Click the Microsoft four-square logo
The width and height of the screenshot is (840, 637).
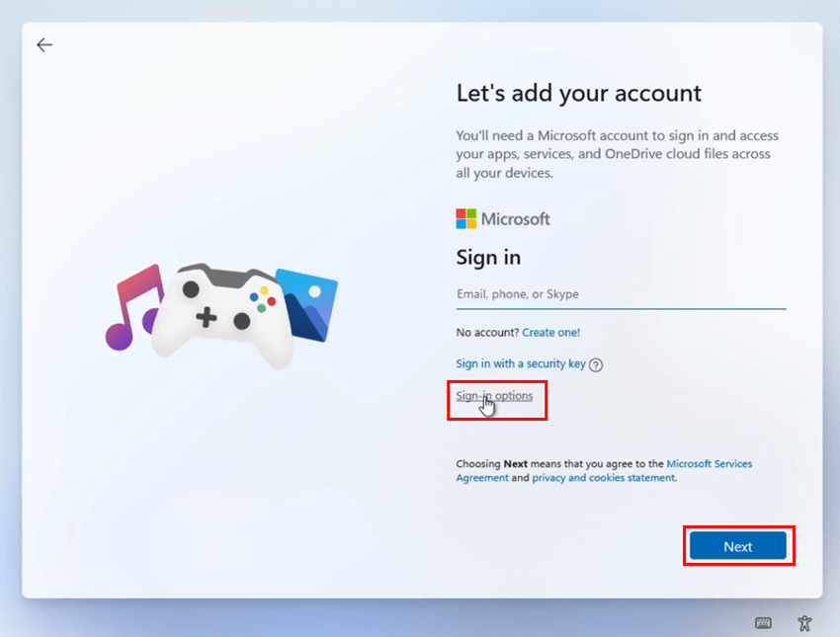point(464,218)
